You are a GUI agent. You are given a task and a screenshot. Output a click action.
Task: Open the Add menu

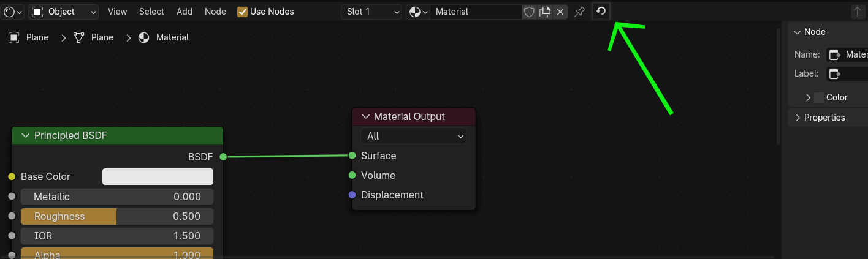tap(185, 12)
